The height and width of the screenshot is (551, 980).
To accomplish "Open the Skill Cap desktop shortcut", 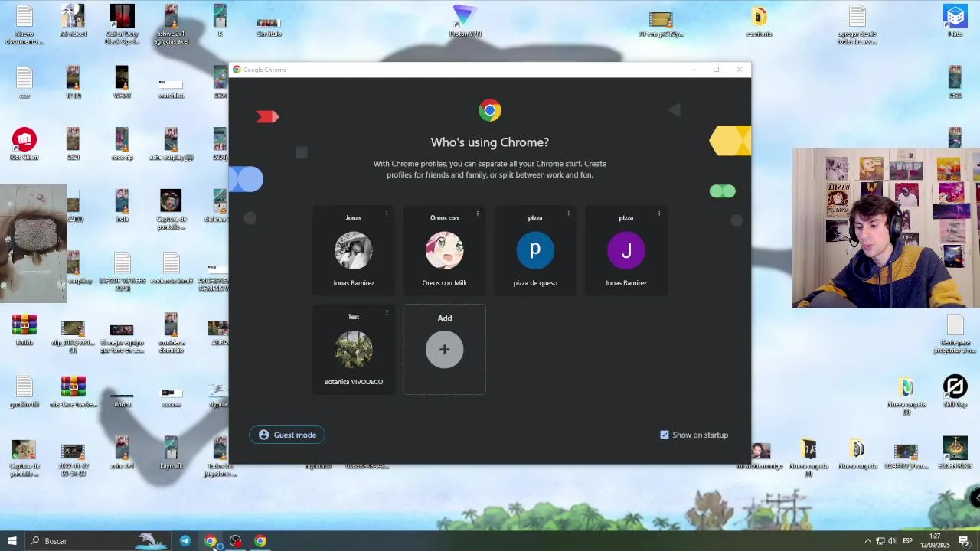I will click(955, 391).
